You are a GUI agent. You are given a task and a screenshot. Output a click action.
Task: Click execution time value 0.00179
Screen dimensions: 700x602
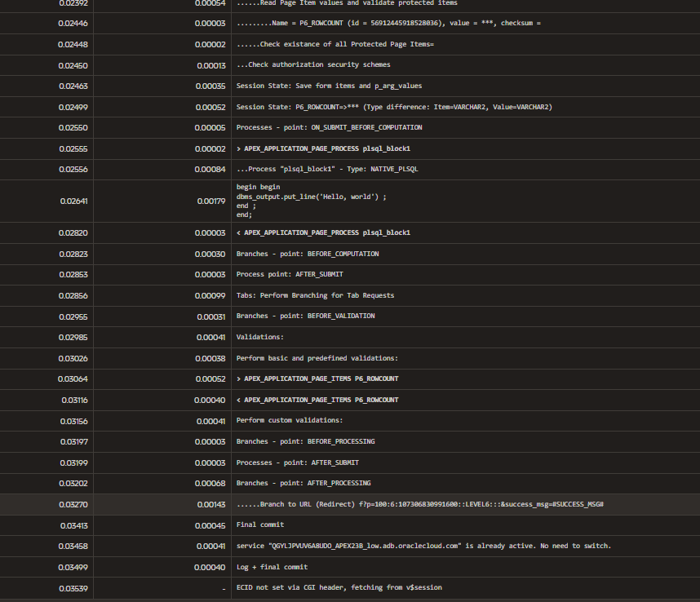pos(210,201)
